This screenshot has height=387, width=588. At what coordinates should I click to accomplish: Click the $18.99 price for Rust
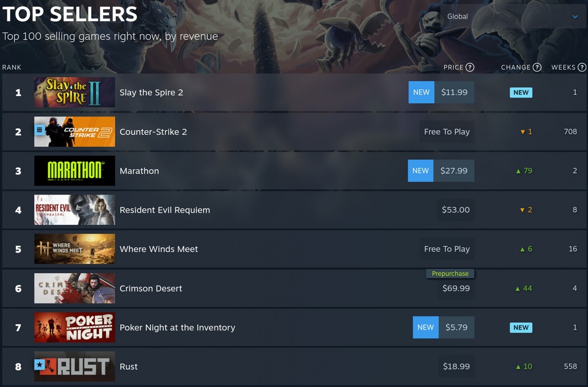click(x=456, y=366)
